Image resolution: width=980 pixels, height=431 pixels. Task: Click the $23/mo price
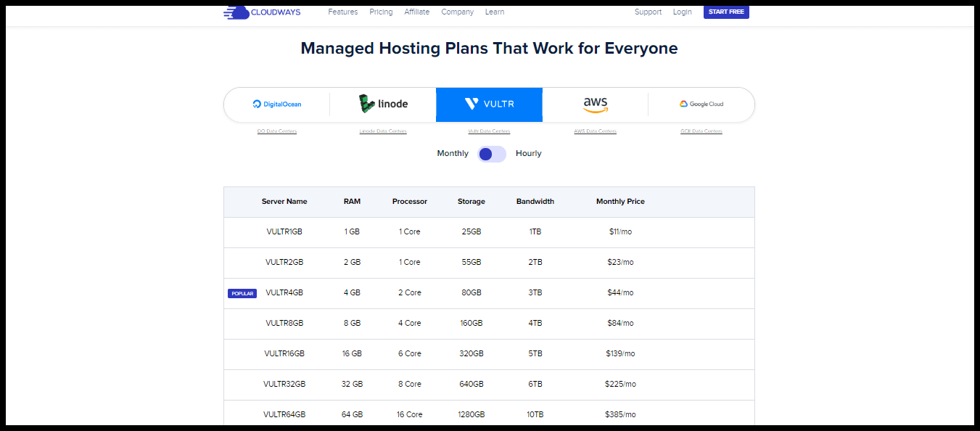click(620, 263)
